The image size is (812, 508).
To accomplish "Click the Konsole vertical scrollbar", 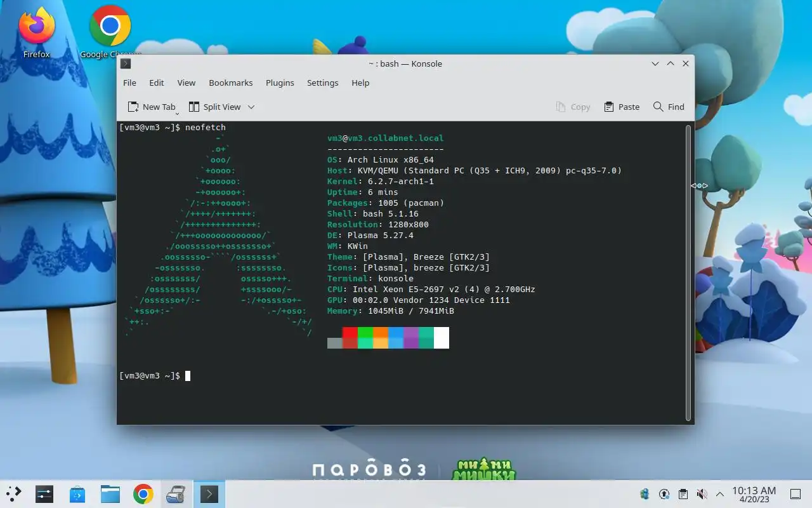I will click(x=688, y=272).
